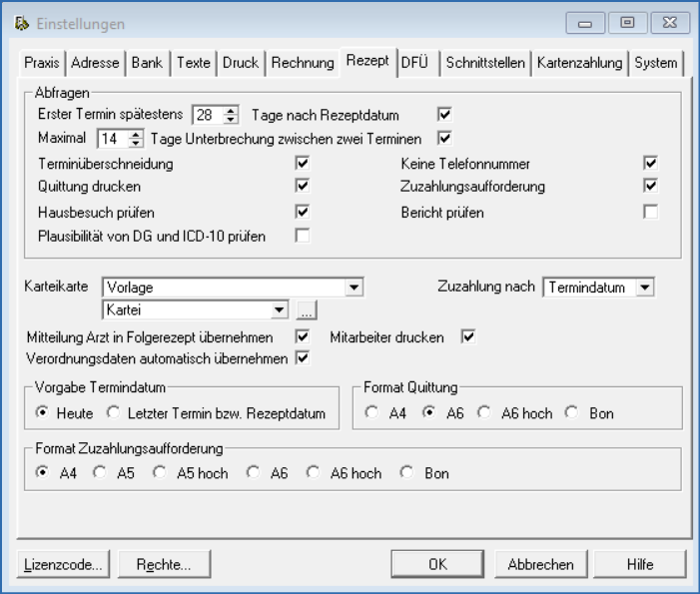Select A4 for Format Zuzahlungsaufforderung
Image resolution: width=700 pixels, height=594 pixels.
42,472
